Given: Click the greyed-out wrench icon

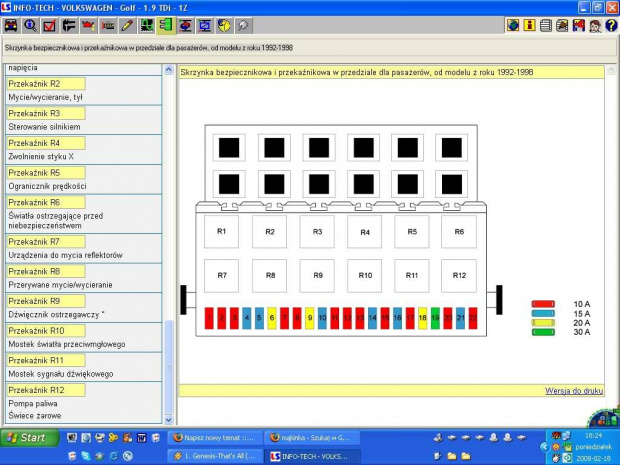Looking at the screenshot, I should pyautogui.click(x=243, y=26).
